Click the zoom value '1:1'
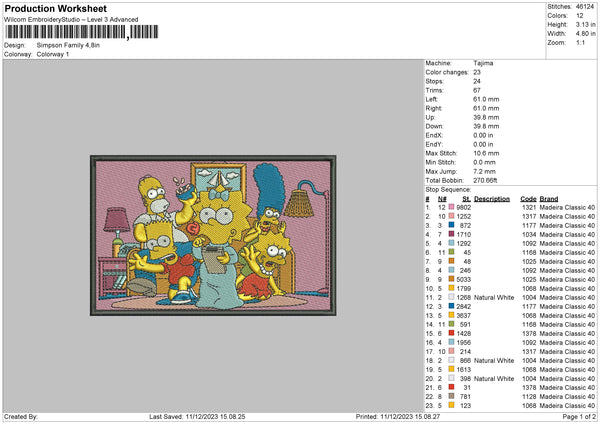Screen dimensions: 600x424 [x=580, y=42]
